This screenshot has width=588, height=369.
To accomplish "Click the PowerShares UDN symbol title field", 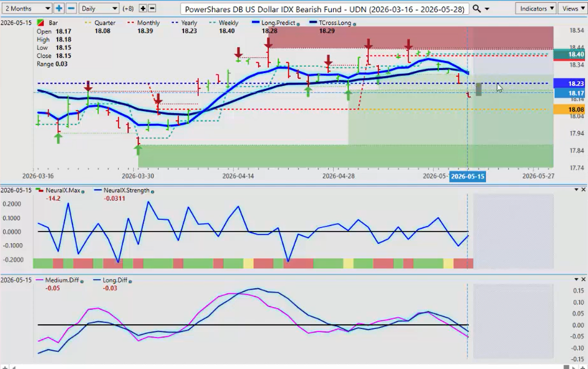I will [x=324, y=9].
